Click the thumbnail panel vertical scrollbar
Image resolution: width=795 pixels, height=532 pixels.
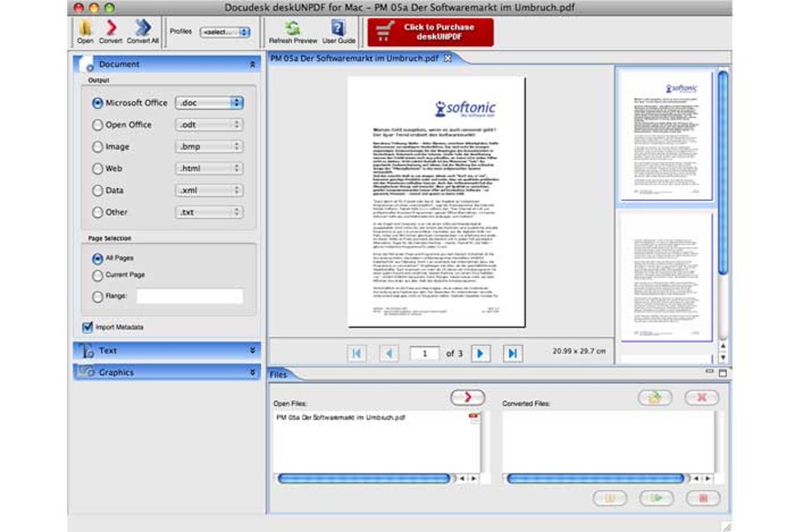723,172
